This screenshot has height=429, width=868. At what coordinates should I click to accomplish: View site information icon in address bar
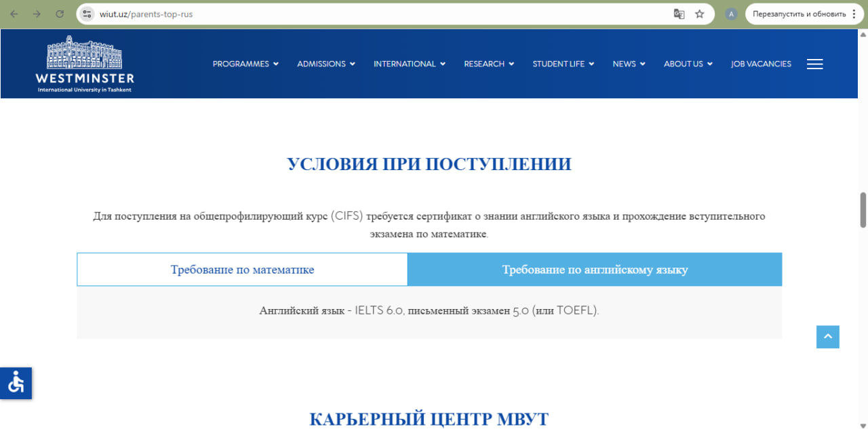(87, 14)
